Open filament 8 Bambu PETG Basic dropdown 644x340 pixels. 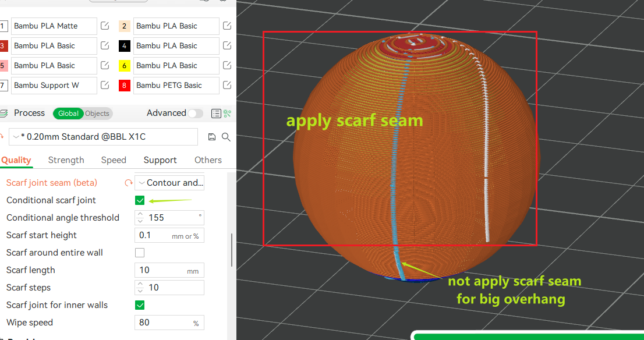coord(176,85)
